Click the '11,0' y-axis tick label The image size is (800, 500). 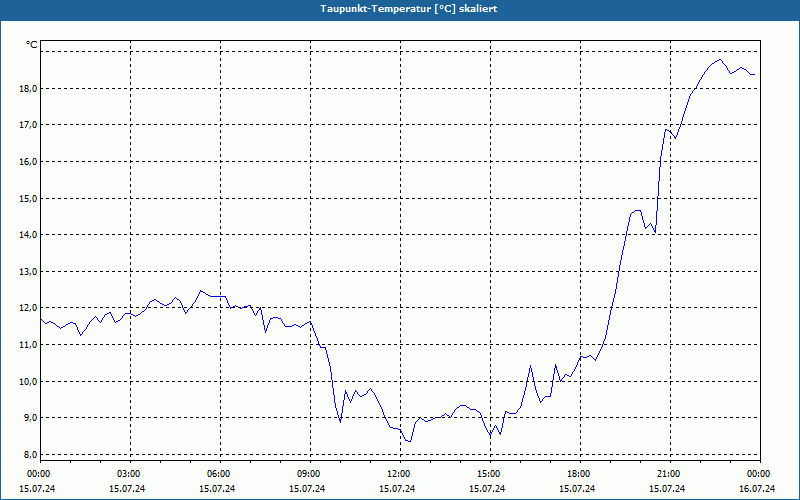tap(28, 345)
